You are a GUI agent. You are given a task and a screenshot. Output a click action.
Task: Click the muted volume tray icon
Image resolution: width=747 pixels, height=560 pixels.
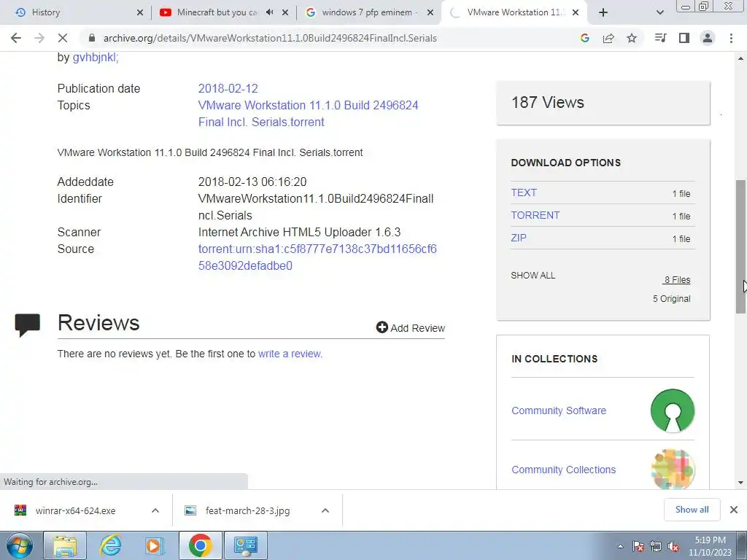pos(673,546)
